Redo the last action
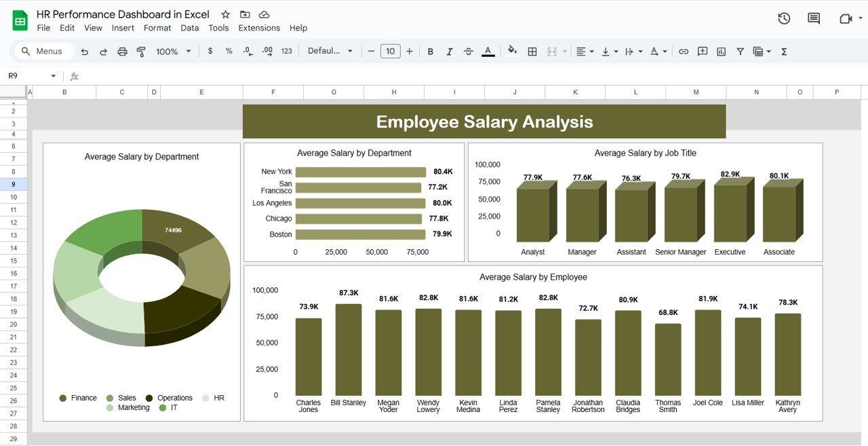 click(x=104, y=52)
